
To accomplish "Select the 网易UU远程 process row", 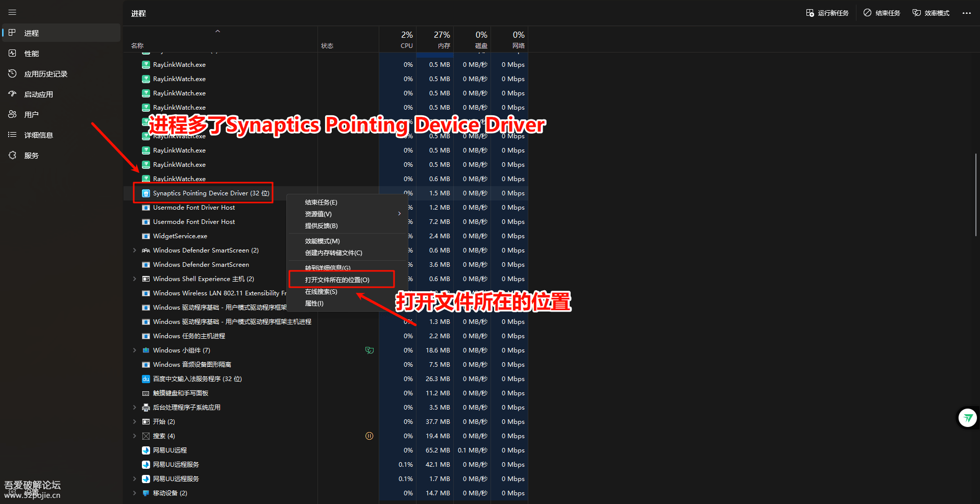I will pos(170,450).
